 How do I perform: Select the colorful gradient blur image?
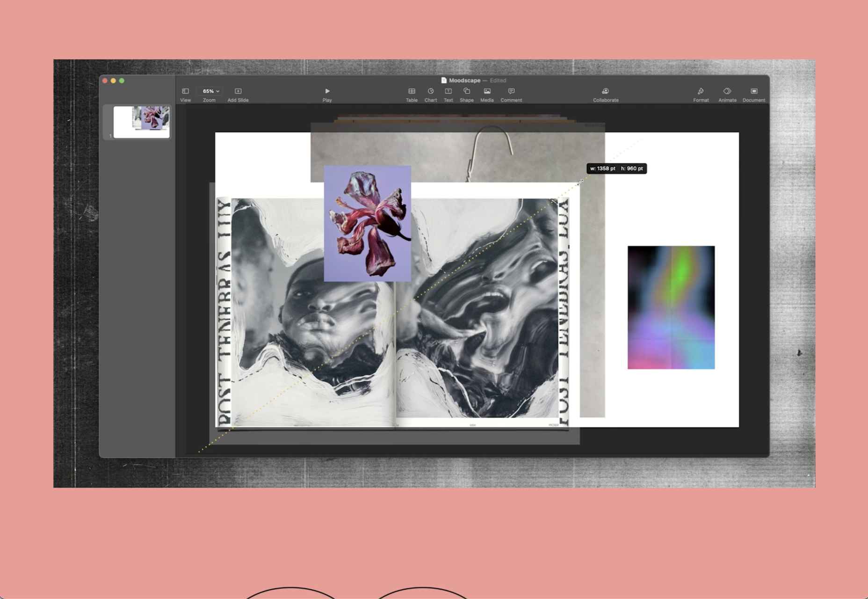671,307
